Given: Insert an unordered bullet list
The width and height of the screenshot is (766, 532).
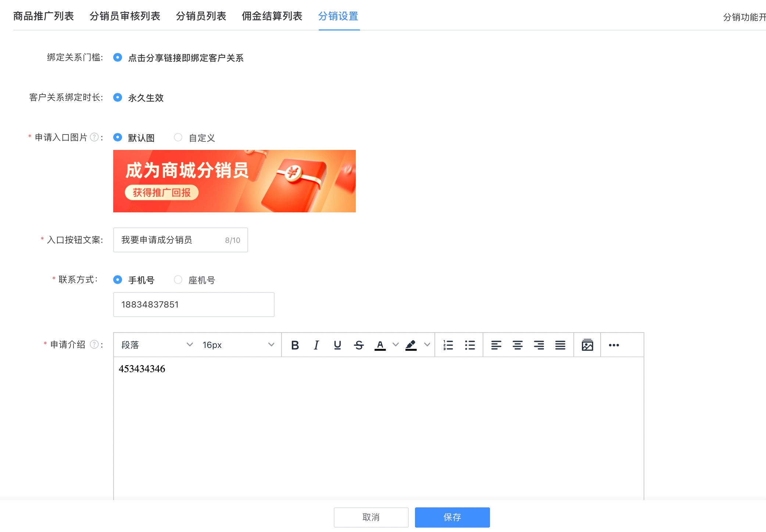Looking at the screenshot, I should coord(470,345).
